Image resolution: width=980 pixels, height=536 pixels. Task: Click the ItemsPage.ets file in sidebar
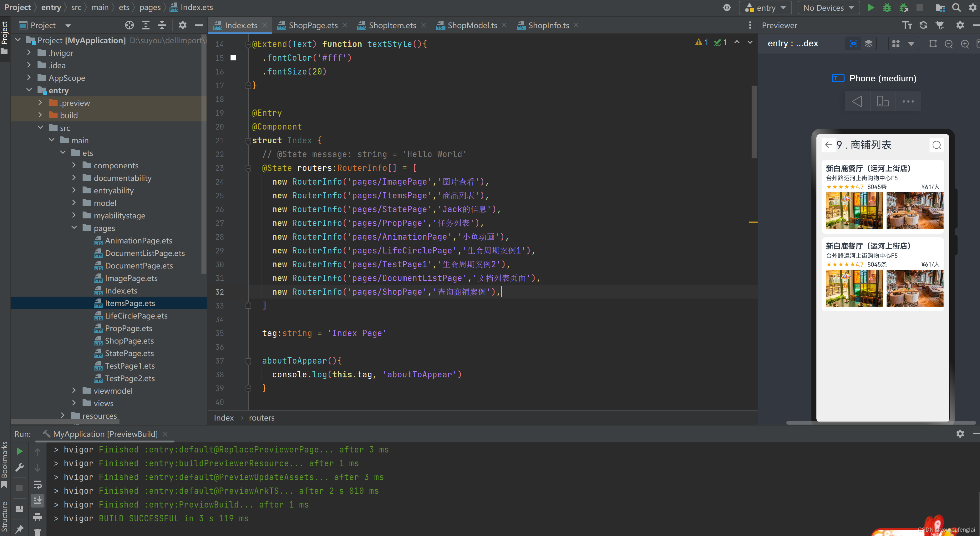coord(130,303)
